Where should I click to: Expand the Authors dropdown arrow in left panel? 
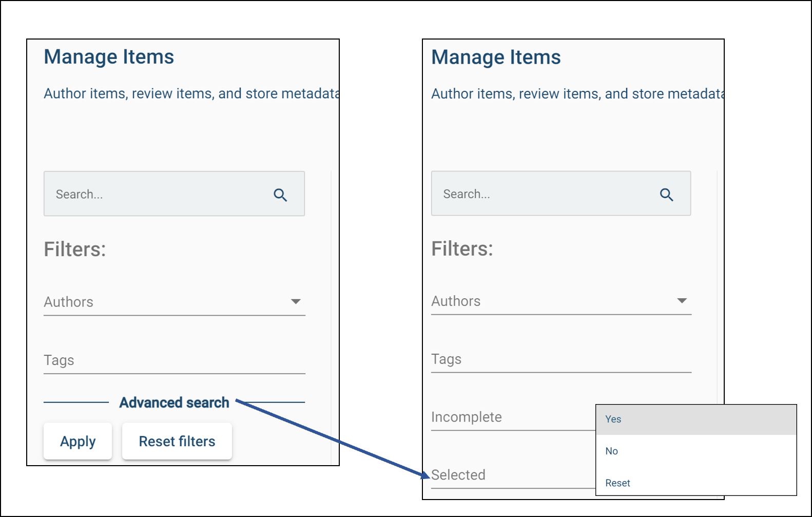click(x=296, y=301)
